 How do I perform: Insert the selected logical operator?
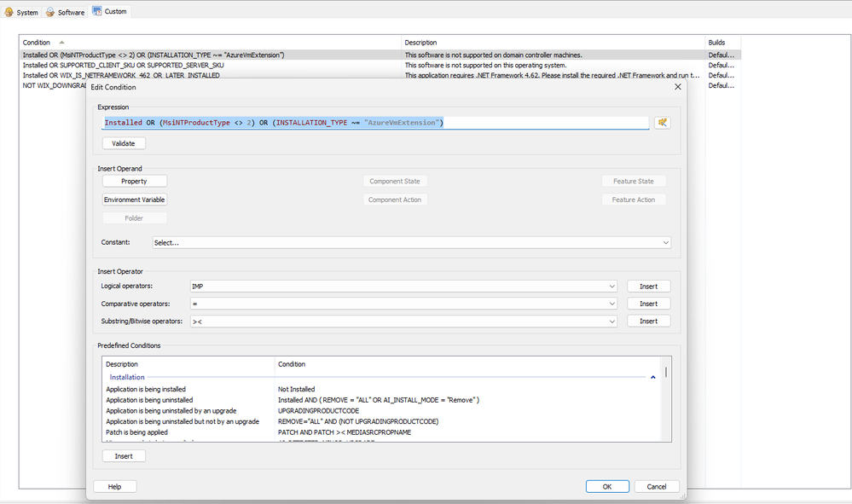(648, 287)
